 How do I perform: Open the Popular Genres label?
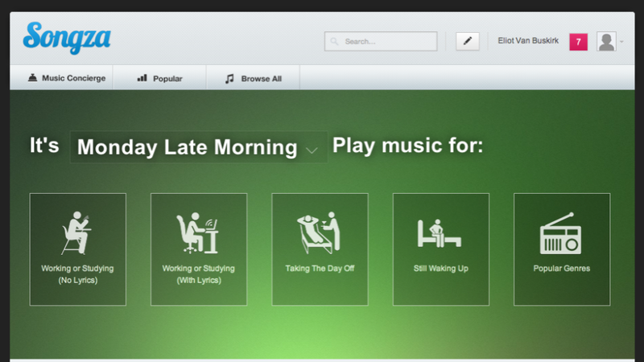pyautogui.click(x=561, y=269)
